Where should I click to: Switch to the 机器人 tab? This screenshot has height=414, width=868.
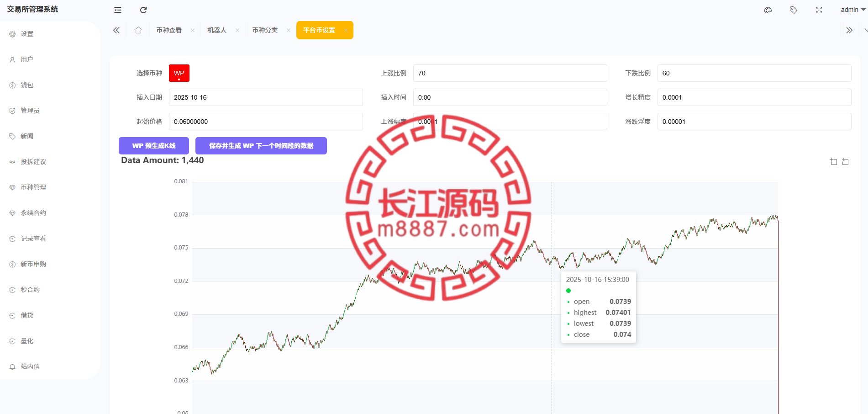pyautogui.click(x=217, y=30)
